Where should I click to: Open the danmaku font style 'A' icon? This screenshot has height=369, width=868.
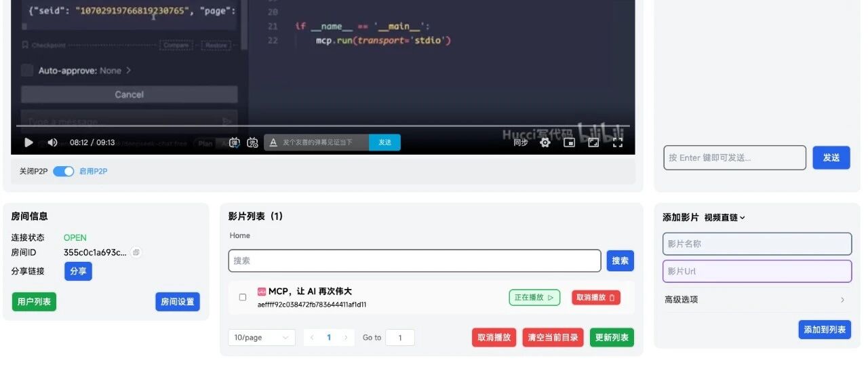[x=273, y=142]
